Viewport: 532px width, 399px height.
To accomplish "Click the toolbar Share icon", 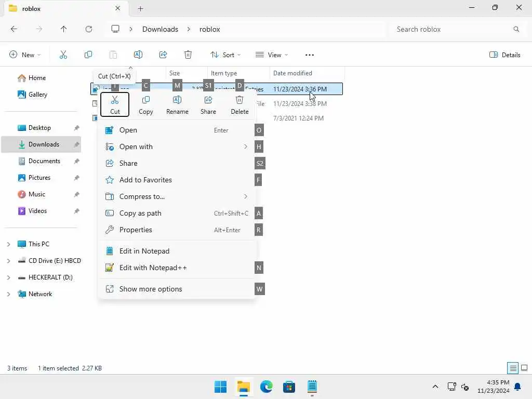I will [163, 55].
